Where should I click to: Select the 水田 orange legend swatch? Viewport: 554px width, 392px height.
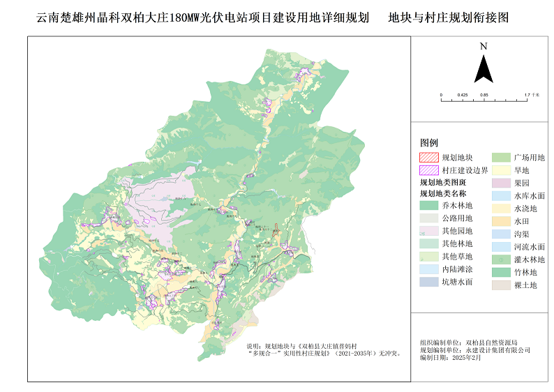point(501,221)
